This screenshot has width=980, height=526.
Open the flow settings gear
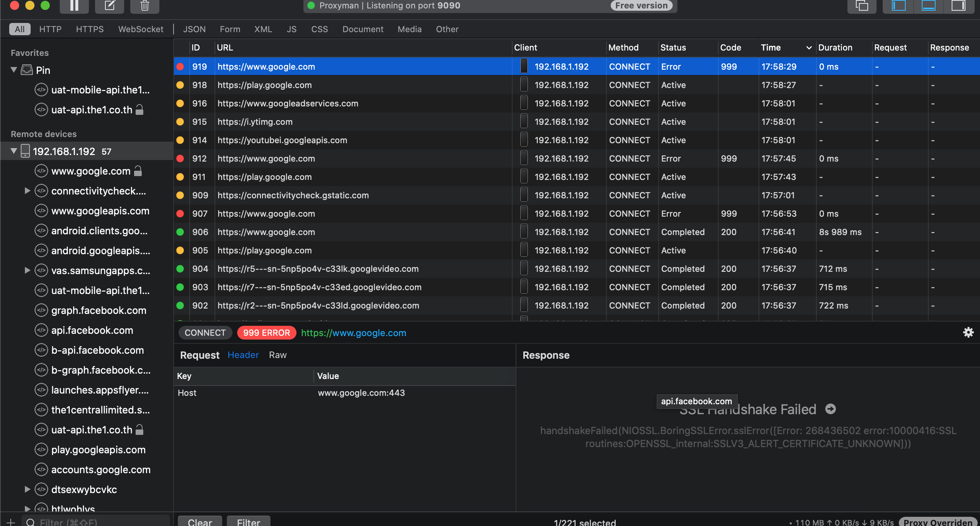click(x=969, y=333)
